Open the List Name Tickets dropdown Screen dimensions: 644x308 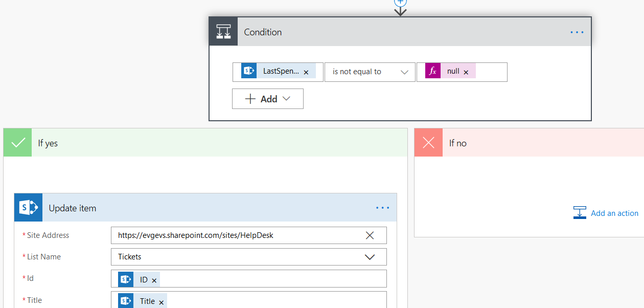coord(370,257)
